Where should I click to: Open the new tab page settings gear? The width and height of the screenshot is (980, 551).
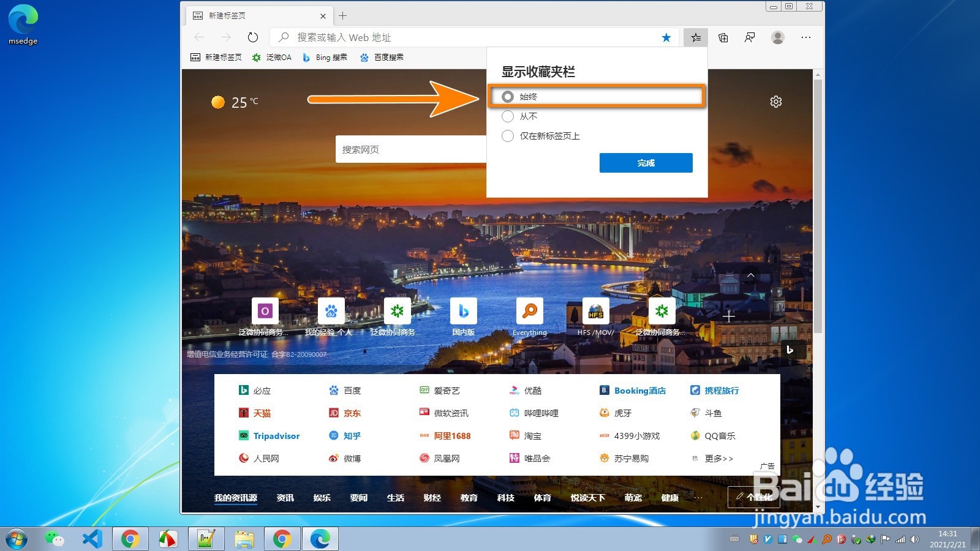(x=776, y=102)
